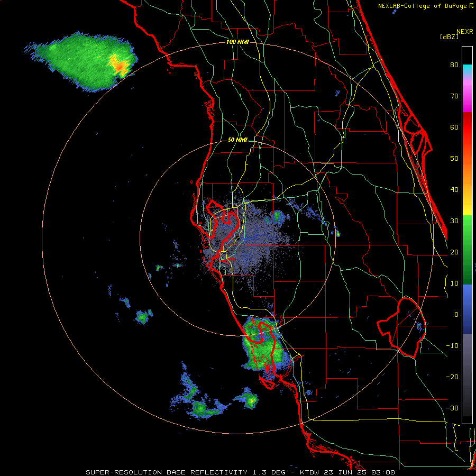
Task: Click the 40 value on the dBZ scale
Action: 454,190
